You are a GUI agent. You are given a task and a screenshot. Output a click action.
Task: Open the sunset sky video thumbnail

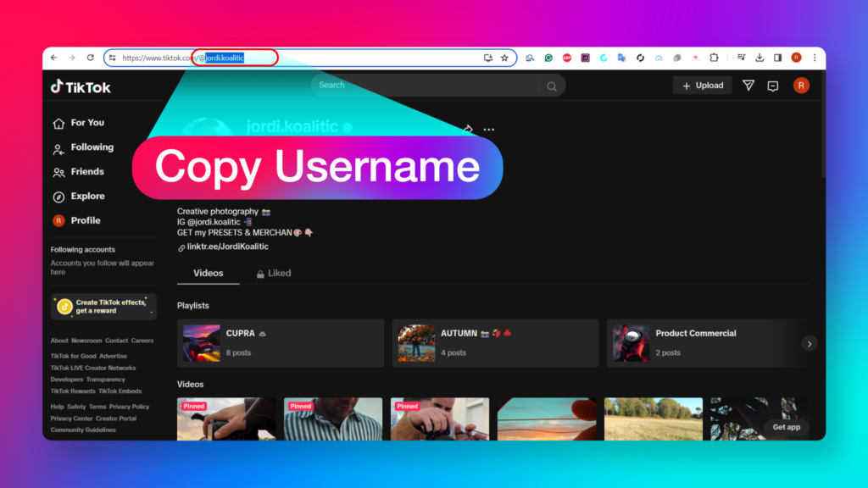(547, 419)
